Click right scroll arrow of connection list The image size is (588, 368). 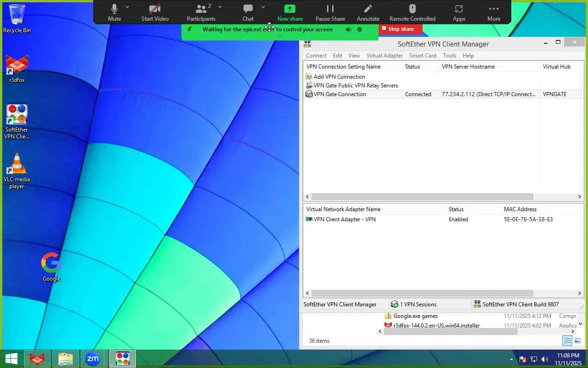[x=580, y=197]
